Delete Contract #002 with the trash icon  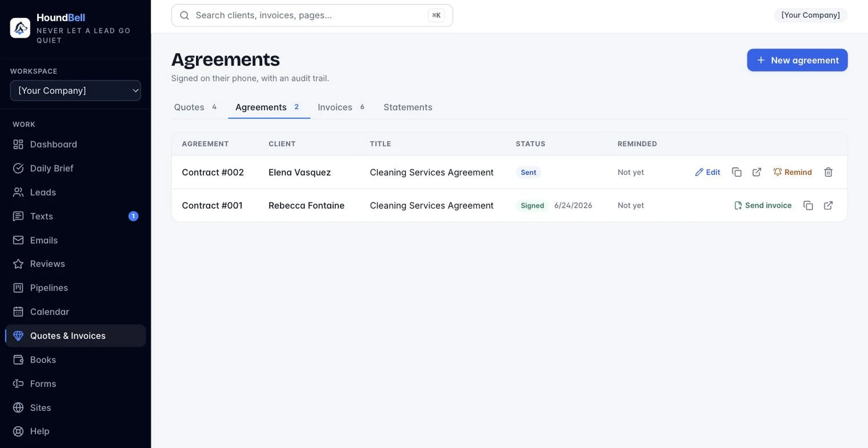coord(828,172)
